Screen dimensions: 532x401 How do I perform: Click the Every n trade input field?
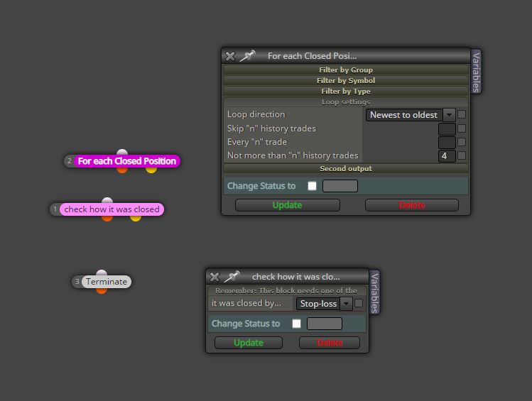[447, 143]
